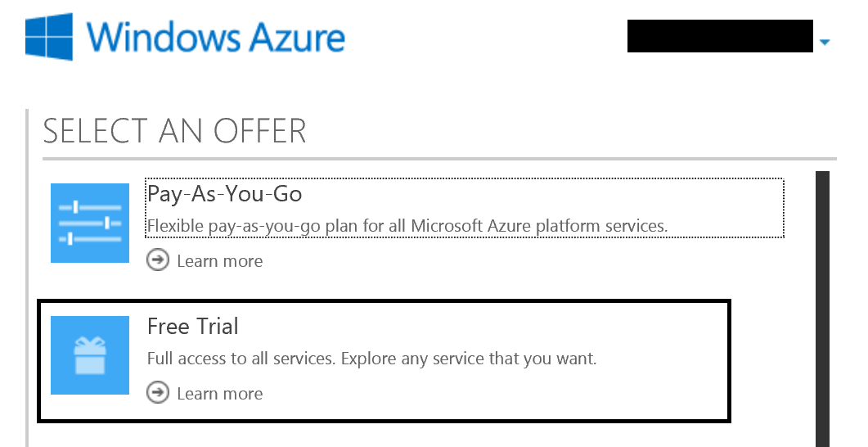Open the account dropdown arrow
868x447 pixels.
(825, 42)
